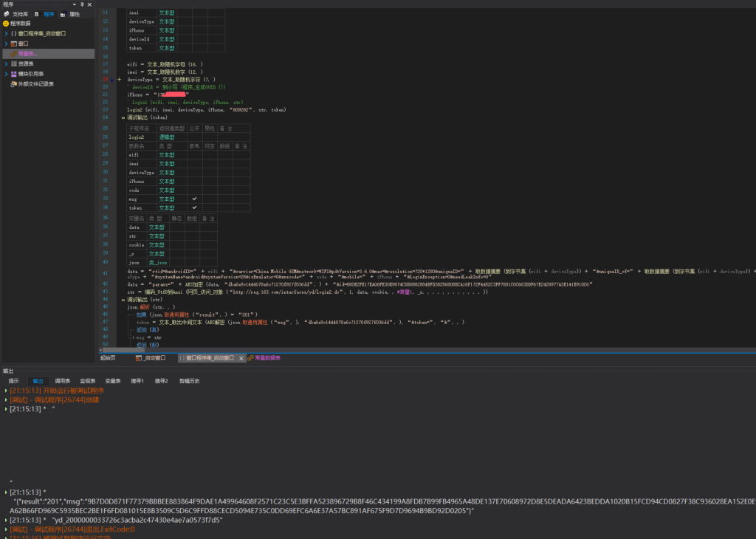
Task: Expand the log entry containing the result JSON
Action: tap(6, 492)
